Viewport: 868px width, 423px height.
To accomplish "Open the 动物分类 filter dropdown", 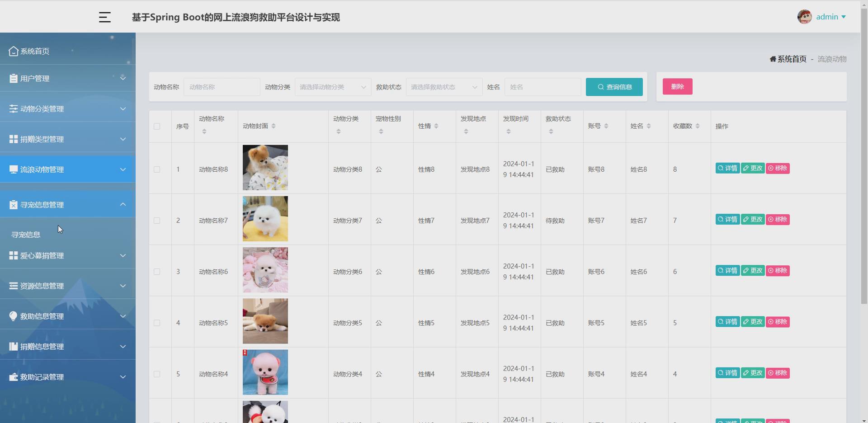I will point(333,87).
